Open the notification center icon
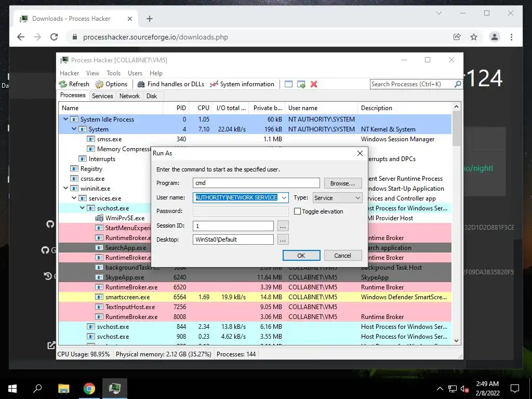532x399 pixels. tap(515, 389)
